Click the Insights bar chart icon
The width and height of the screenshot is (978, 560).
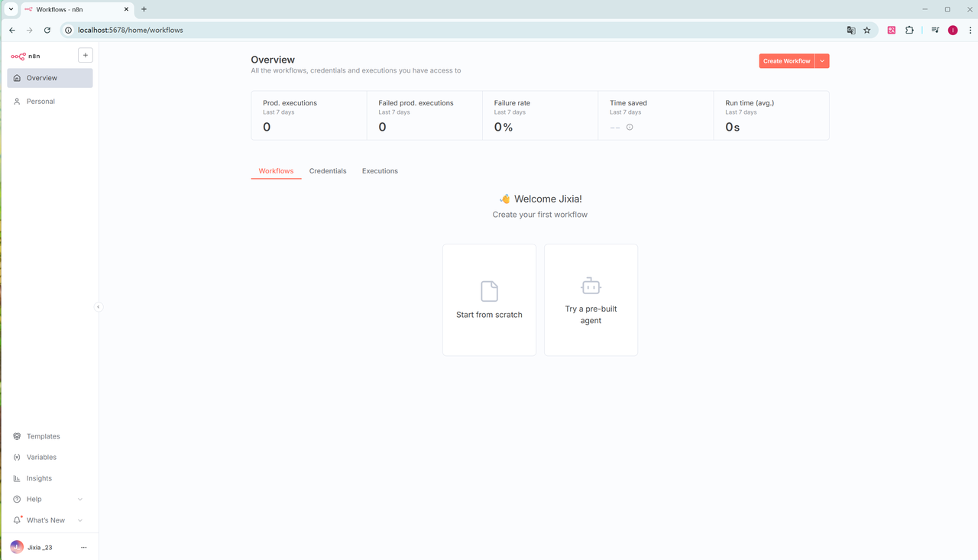[x=17, y=478]
